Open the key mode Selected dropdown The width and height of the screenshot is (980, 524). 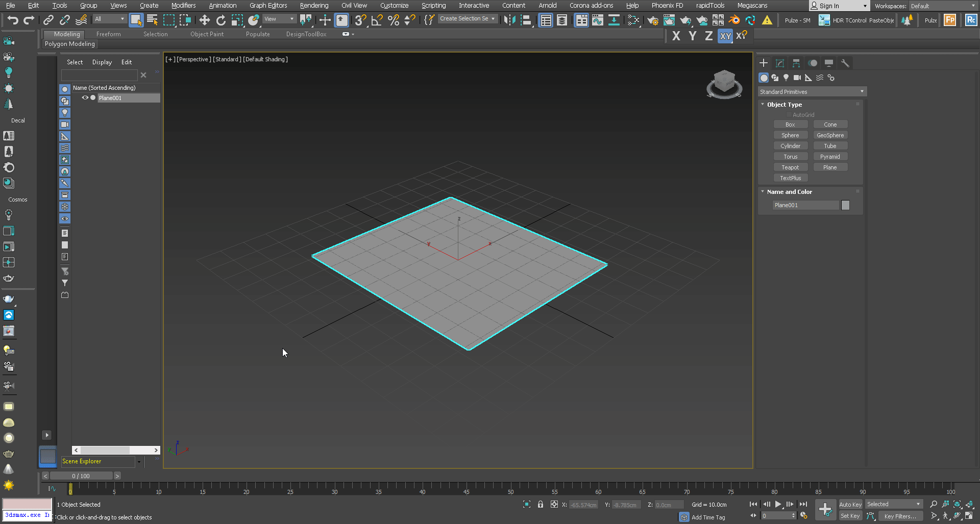[x=894, y=504]
